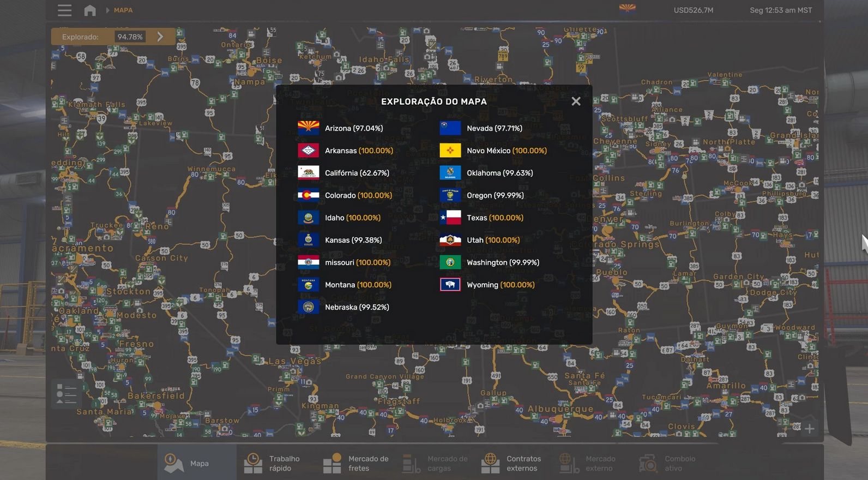Go to the home screen icon
The width and height of the screenshot is (868, 480).
[90, 10]
